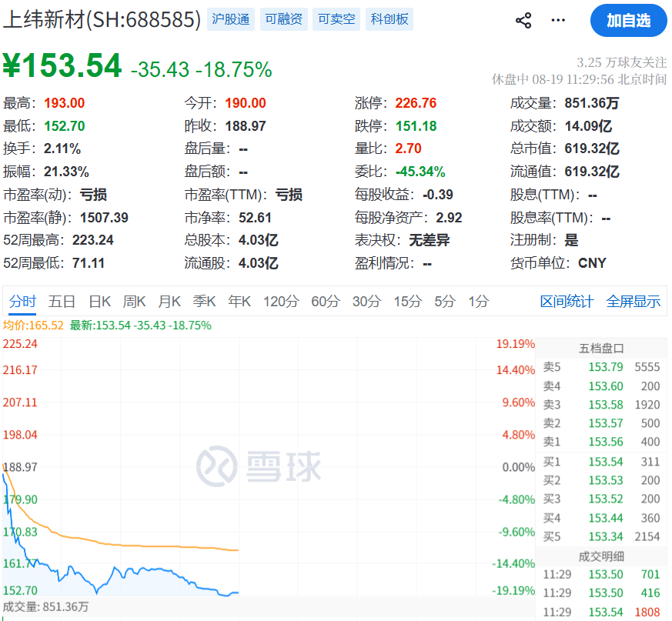672x621 pixels.
Task: Click the 成交额 value 14.09亿
Action: [588, 126]
